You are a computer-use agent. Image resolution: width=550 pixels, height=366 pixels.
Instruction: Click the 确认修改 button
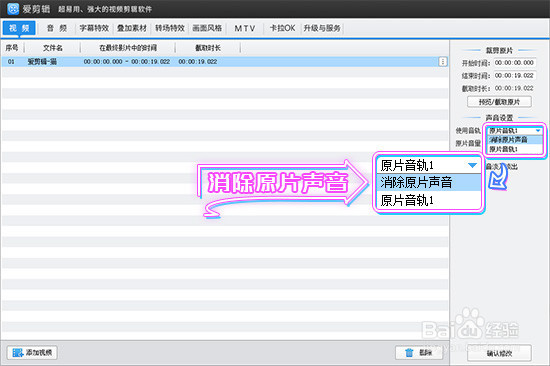pos(499,353)
